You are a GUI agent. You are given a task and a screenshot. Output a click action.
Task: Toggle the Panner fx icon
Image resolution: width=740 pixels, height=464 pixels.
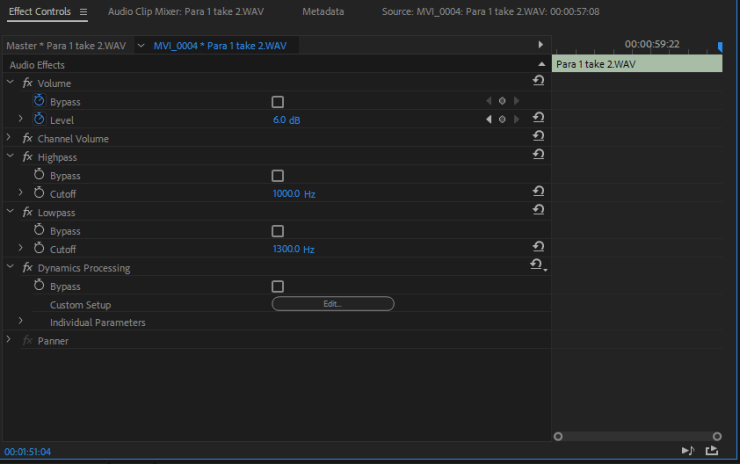27,340
